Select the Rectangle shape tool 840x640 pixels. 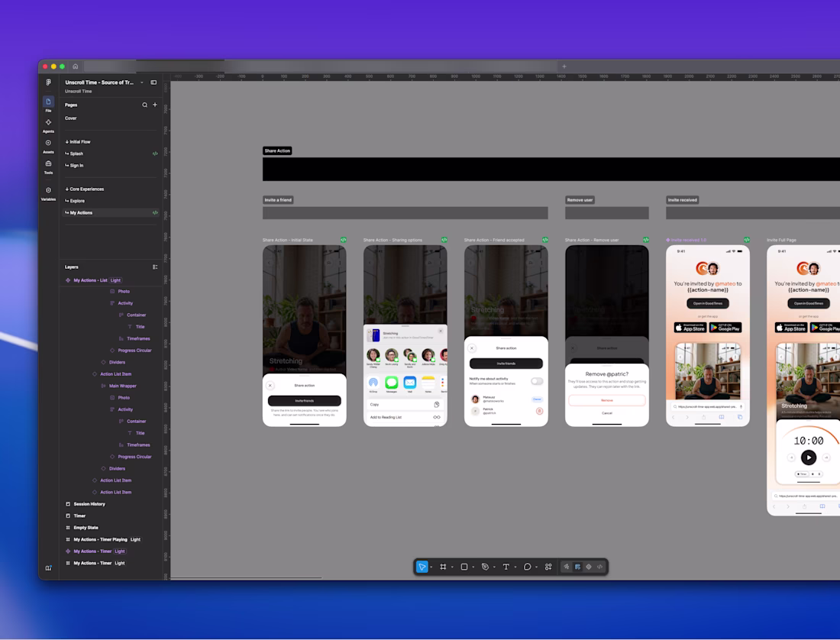coord(464,567)
